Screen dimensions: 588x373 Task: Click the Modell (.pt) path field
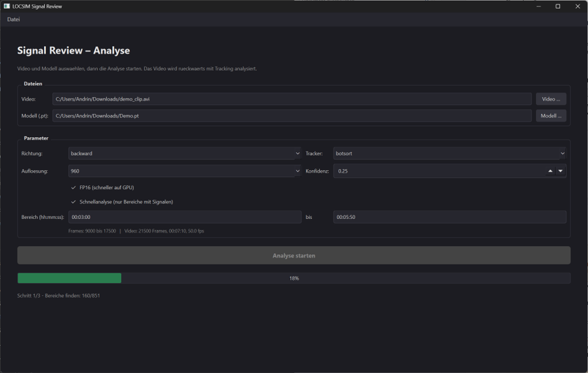[292, 116]
